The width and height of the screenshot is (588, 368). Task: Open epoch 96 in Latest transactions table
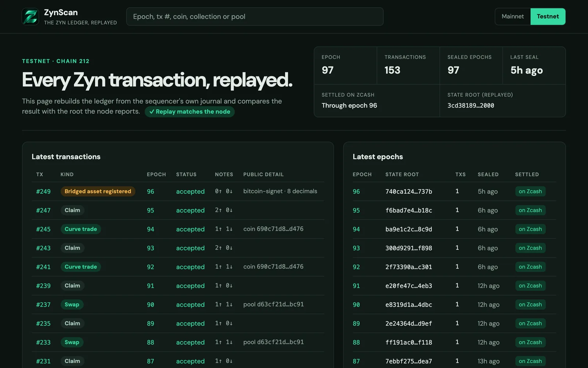(151, 191)
